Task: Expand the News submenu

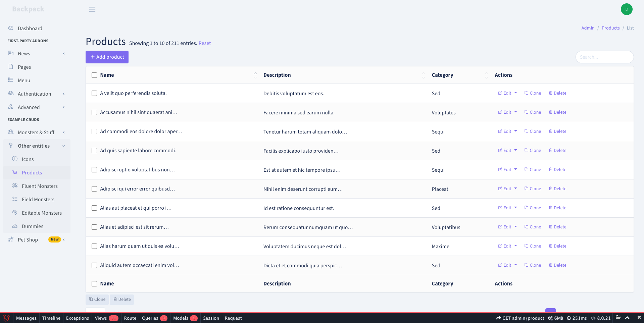Action: (x=64, y=54)
